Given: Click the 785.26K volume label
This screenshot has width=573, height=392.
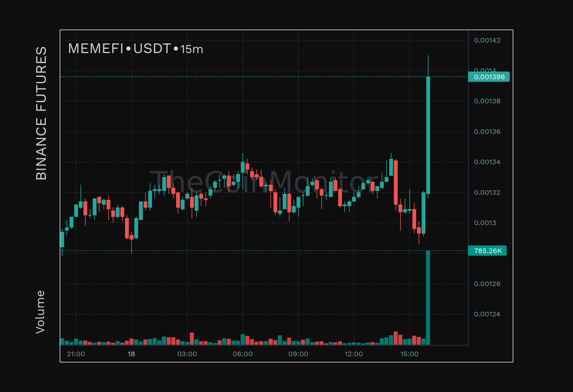Looking at the screenshot, I should (488, 251).
